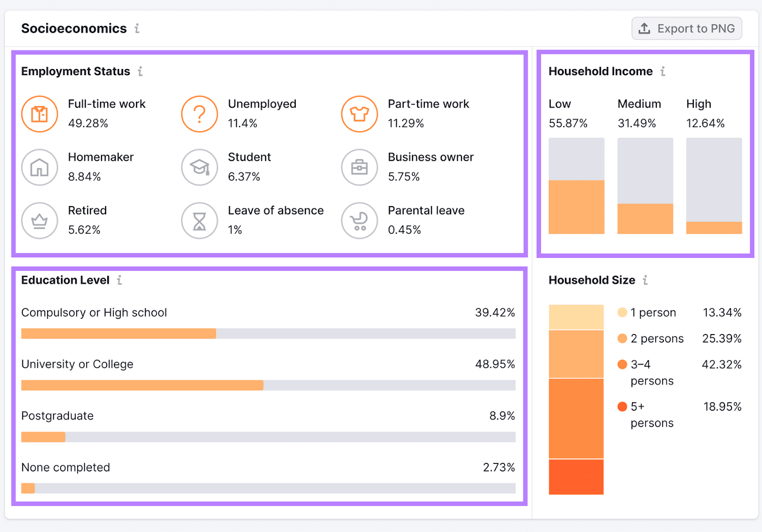The height and width of the screenshot is (532, 762).
Task: Click the Leave of absence hourglass icon
Action: [x=200, y=221]
